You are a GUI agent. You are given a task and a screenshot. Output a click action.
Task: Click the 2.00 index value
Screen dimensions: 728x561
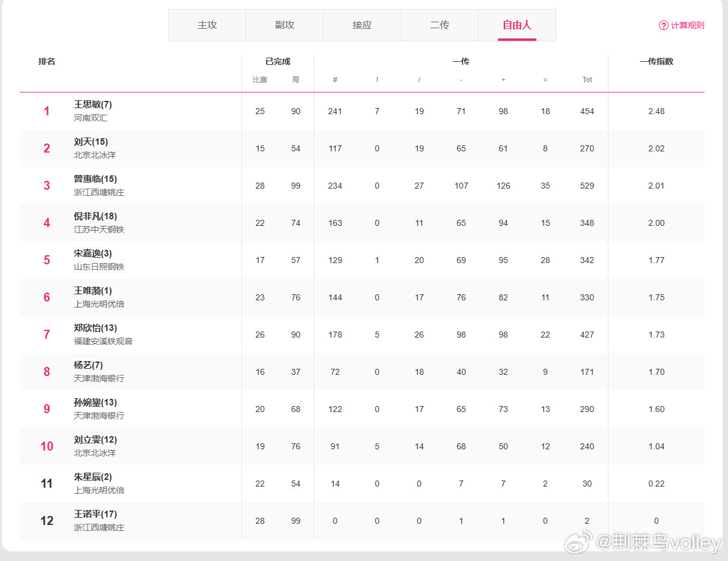657,223
